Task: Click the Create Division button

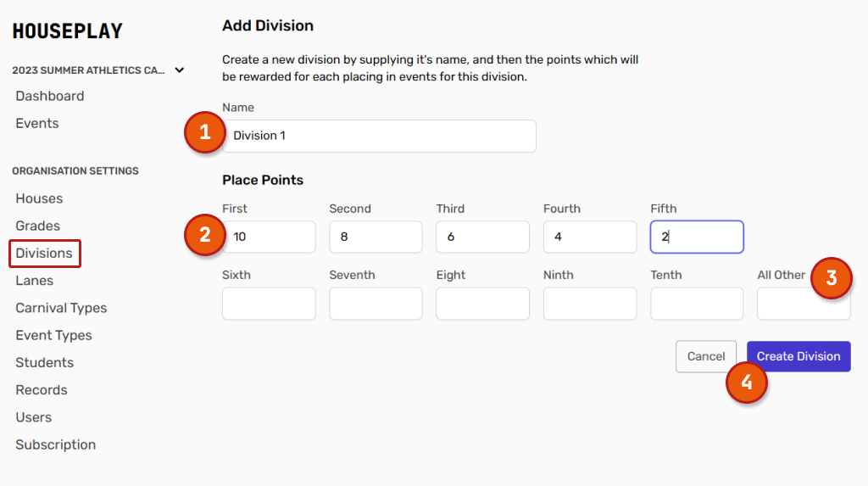Action: point(798,356)
